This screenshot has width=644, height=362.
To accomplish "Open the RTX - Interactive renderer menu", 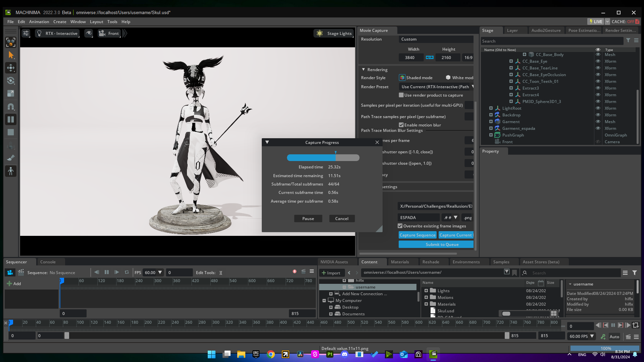I will (x=57, y=33).
